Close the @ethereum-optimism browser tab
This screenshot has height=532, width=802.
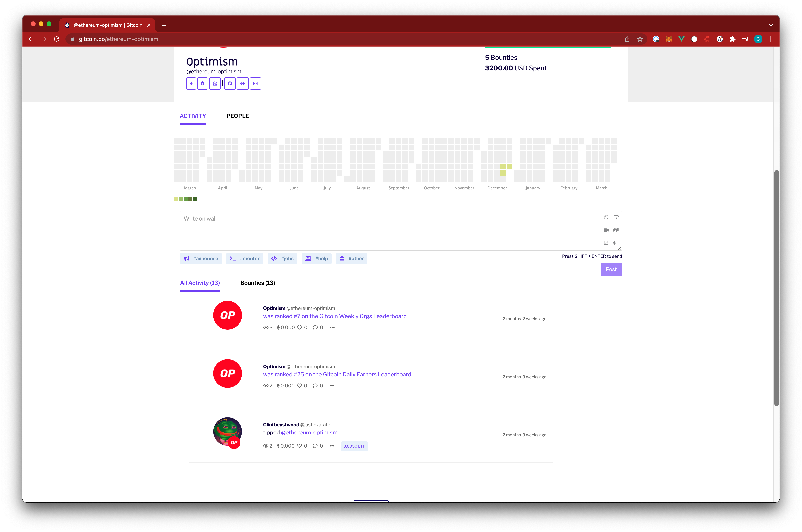[x=149, y=25]
